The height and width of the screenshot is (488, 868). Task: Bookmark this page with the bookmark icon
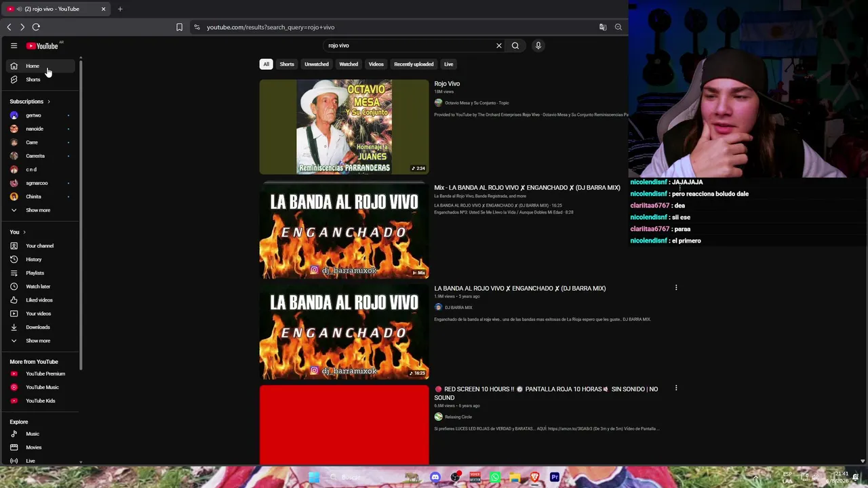[x=179, y=27]
